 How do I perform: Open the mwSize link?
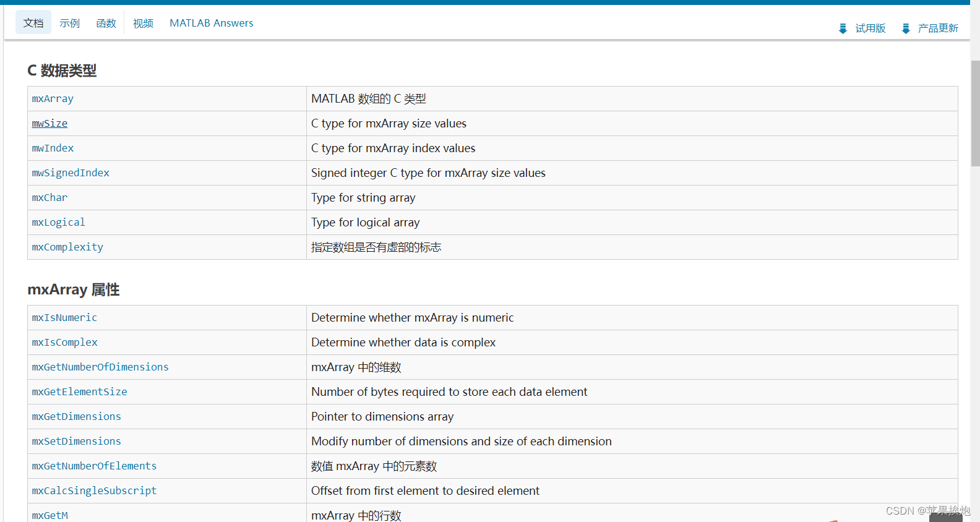pyautogui.click(x=49, y=124)
